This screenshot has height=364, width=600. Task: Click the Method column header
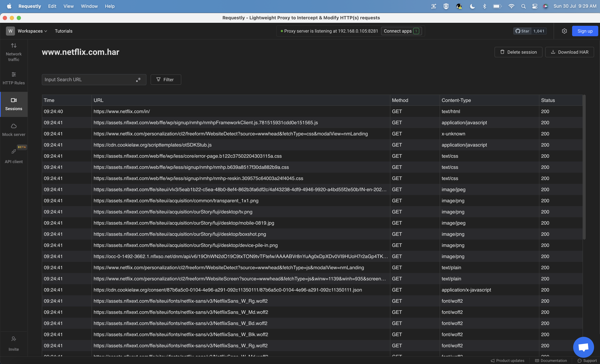(x=415, y=100)
